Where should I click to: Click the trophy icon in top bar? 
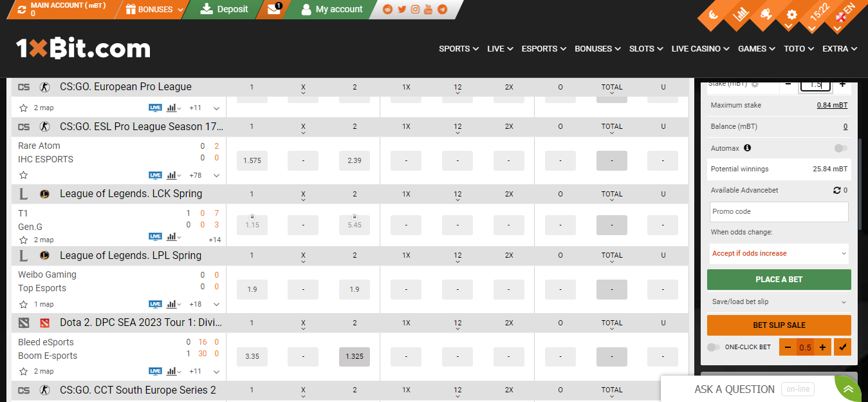(766, 14)
